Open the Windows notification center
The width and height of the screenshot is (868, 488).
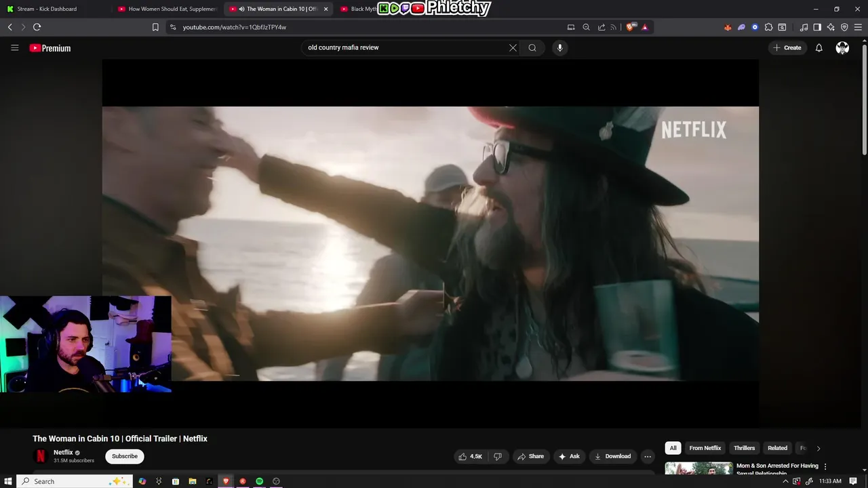pos(853,481)
